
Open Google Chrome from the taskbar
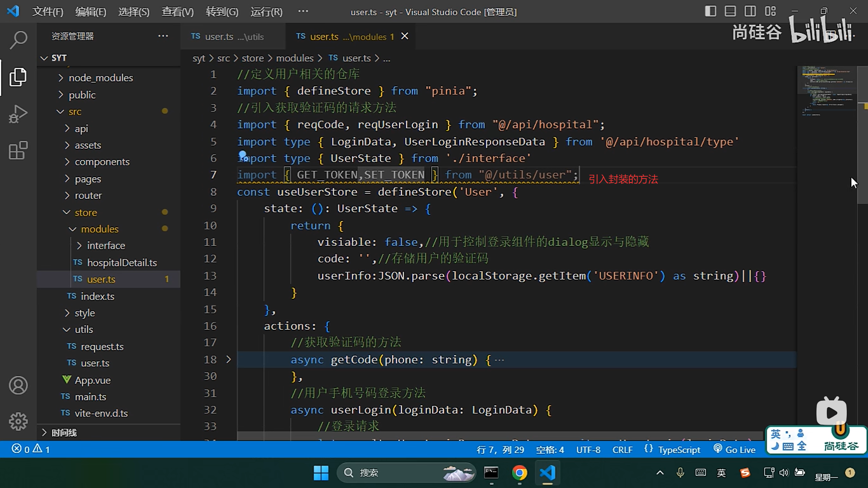(519, 473)
